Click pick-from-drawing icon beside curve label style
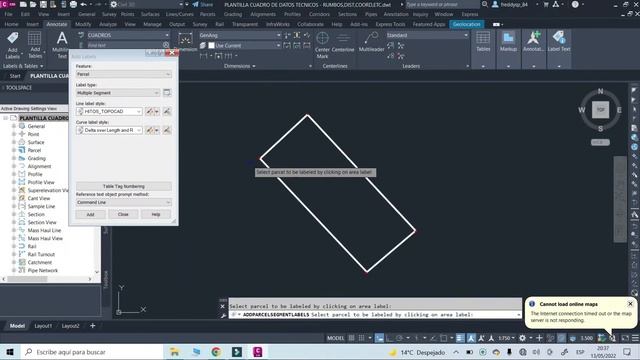This screenshot has width=640, height=360. click(167, 130)
